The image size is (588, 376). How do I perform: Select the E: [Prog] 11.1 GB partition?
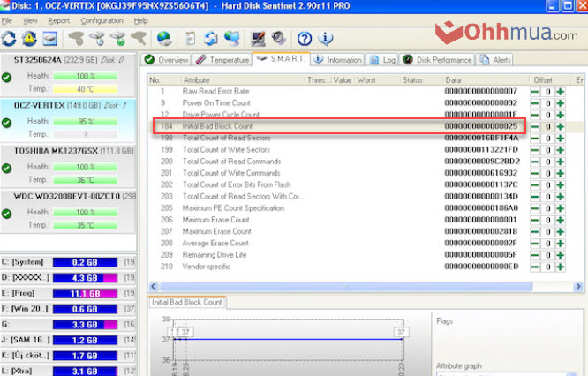pos(85,294)
